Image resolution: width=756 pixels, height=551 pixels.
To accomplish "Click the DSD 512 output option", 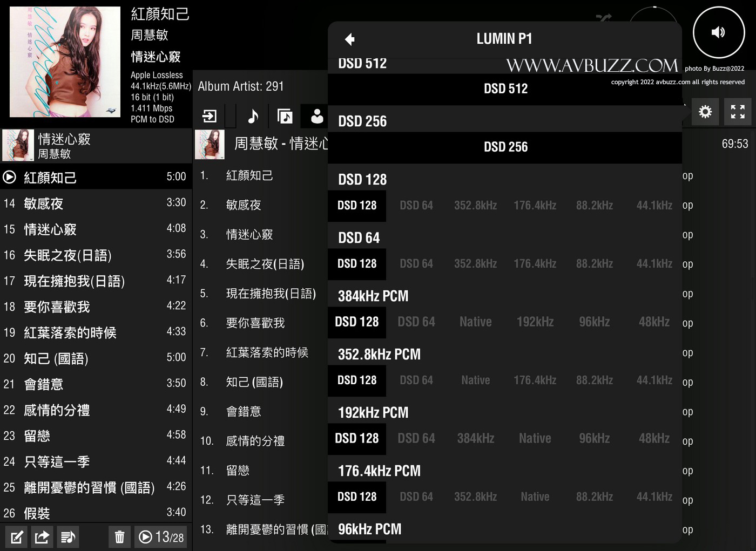I will [x=505, y=89].
